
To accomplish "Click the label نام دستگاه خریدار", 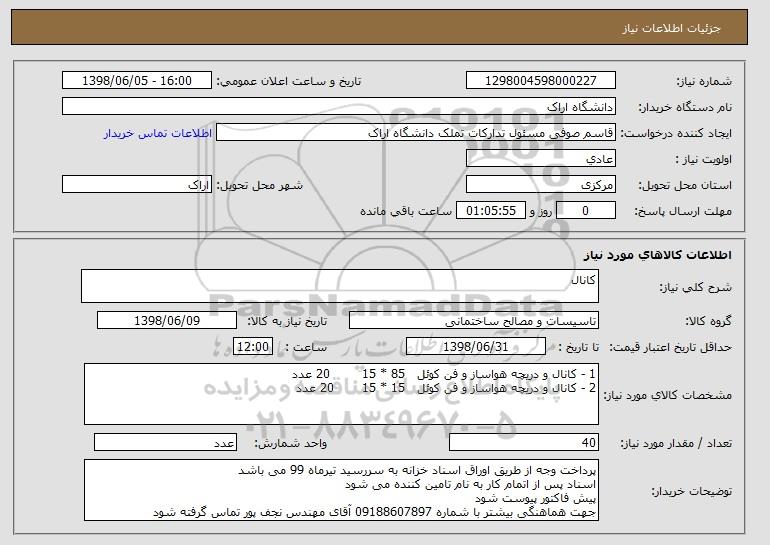I will coord(685,107).
